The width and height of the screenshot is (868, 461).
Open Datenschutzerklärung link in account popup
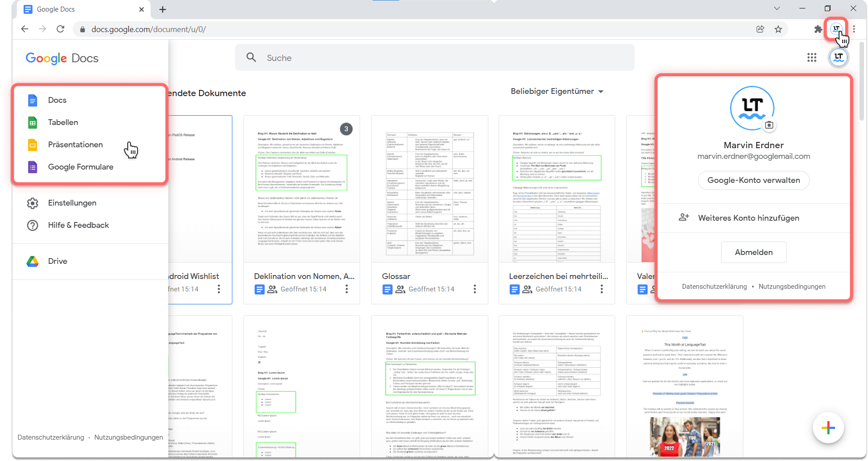714,287
